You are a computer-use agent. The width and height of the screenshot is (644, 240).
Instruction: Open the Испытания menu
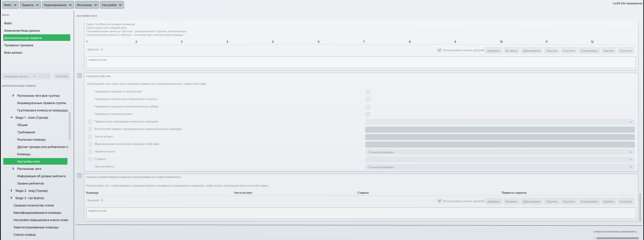point(87,5)
